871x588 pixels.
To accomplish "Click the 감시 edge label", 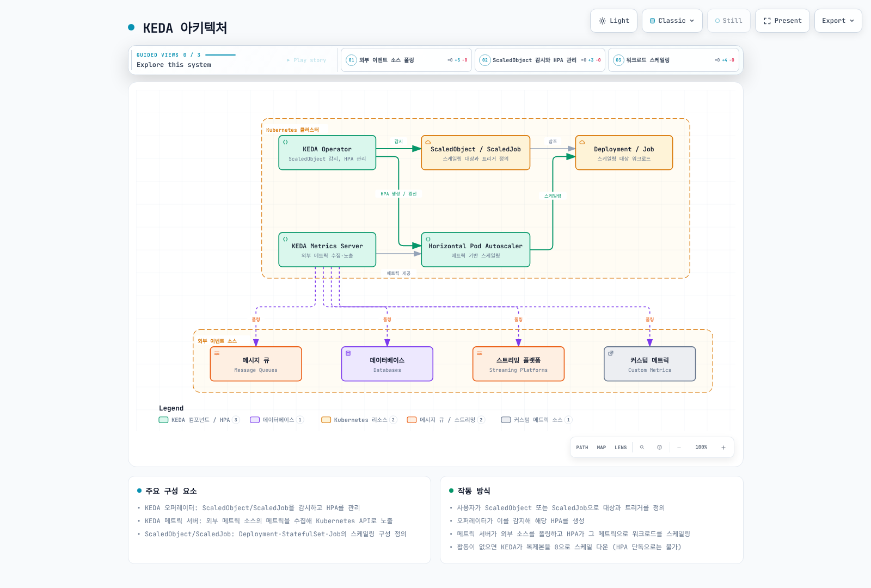I will tap(398, 142).
